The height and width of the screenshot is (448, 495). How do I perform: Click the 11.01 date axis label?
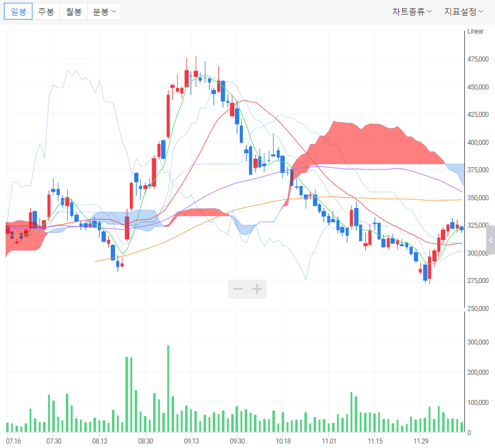(x=329, y=441)
